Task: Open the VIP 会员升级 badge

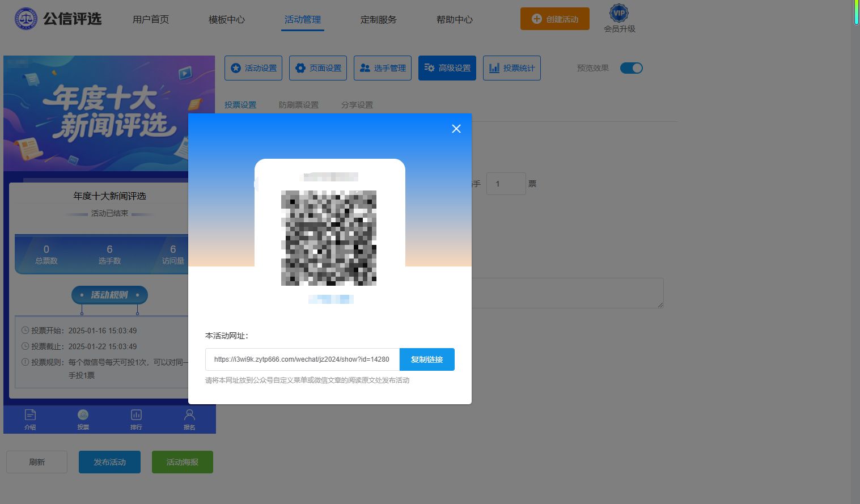Action: tap(619, 19)
